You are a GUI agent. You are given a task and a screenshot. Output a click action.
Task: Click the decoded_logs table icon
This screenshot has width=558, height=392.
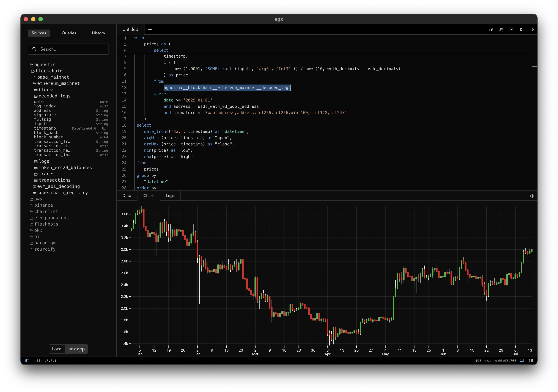(36, 96)
